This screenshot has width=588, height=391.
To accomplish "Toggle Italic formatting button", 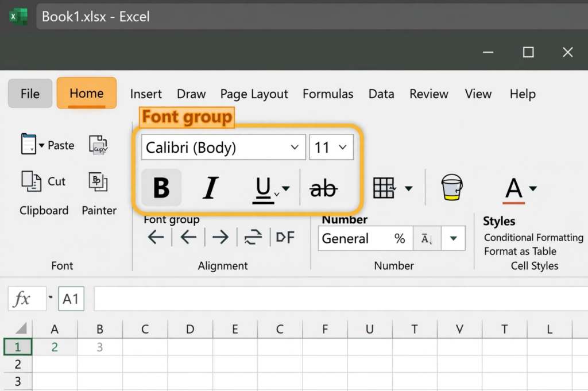I will (210, 187).
